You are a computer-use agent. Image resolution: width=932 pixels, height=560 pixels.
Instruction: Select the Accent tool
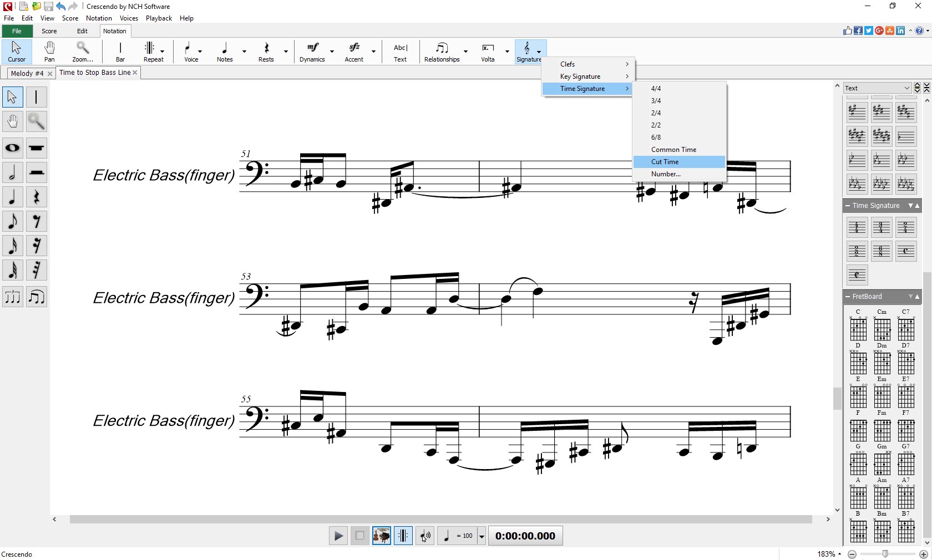point(354,52)
